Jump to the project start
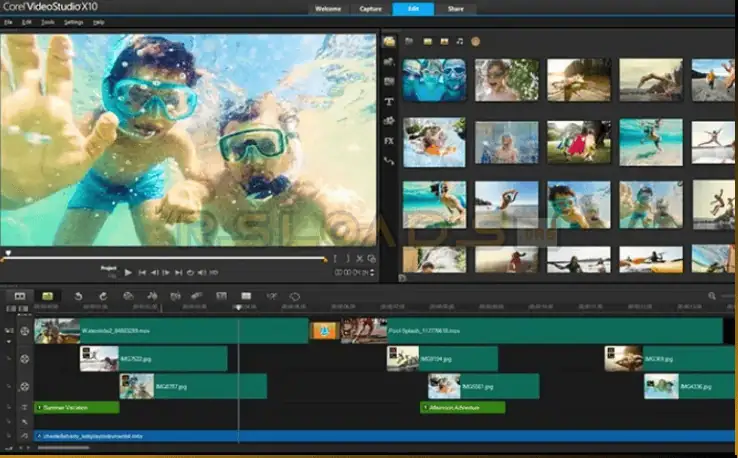738x458 pixels. point(142,273)
